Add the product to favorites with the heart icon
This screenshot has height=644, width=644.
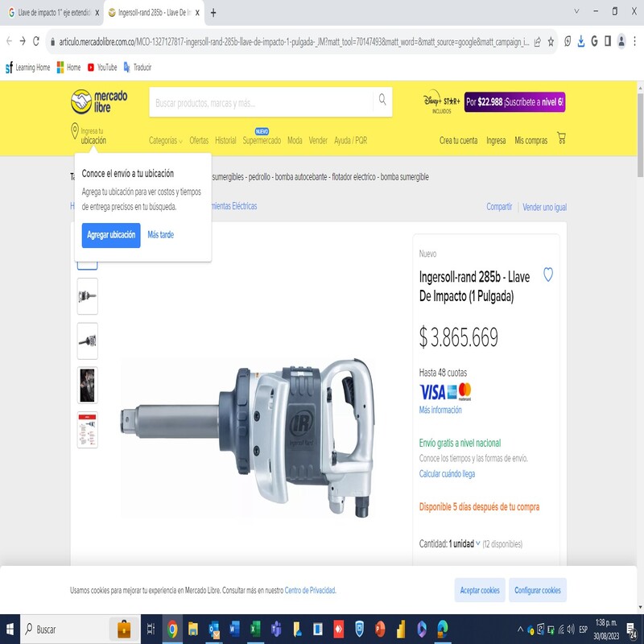pos(548,275)
